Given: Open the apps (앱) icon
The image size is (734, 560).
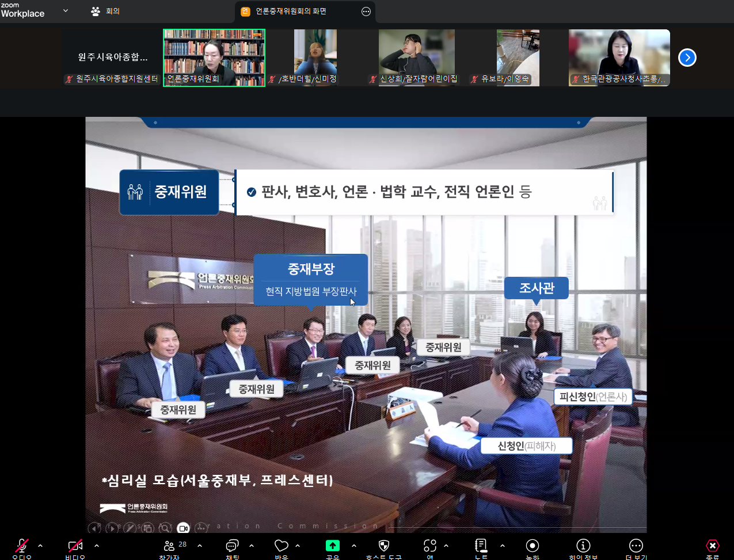Looking at the screenshot, I should click(429, 547).
